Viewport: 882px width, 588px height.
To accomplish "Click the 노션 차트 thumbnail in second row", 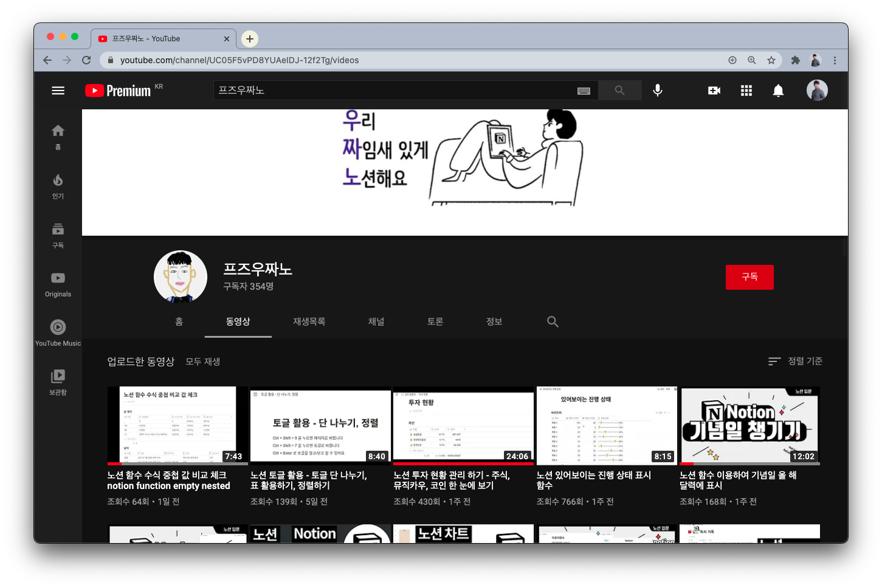I will (x=463, y=534).
